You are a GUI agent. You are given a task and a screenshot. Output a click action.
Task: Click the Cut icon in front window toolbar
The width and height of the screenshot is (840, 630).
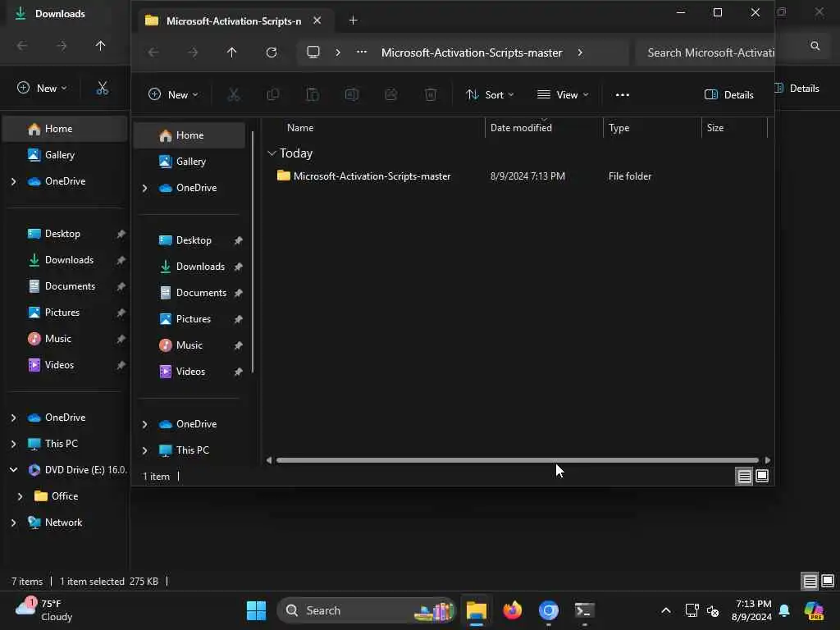pos(234,95)
